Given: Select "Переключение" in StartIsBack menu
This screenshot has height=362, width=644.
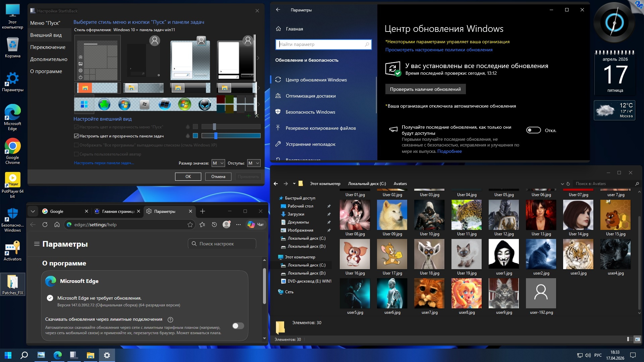Looking at the screenshot, I should click(x=48, y=47).
